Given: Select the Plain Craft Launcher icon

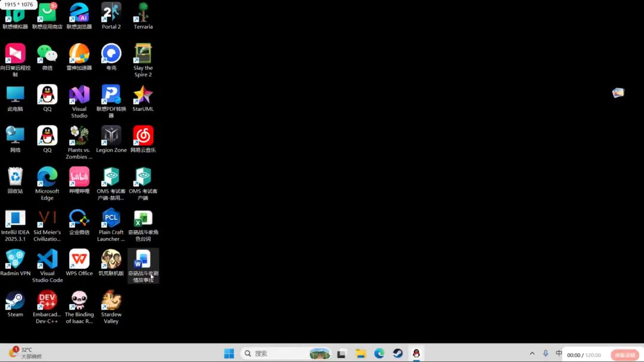Looking at the screenshot, I should [111, 225].
